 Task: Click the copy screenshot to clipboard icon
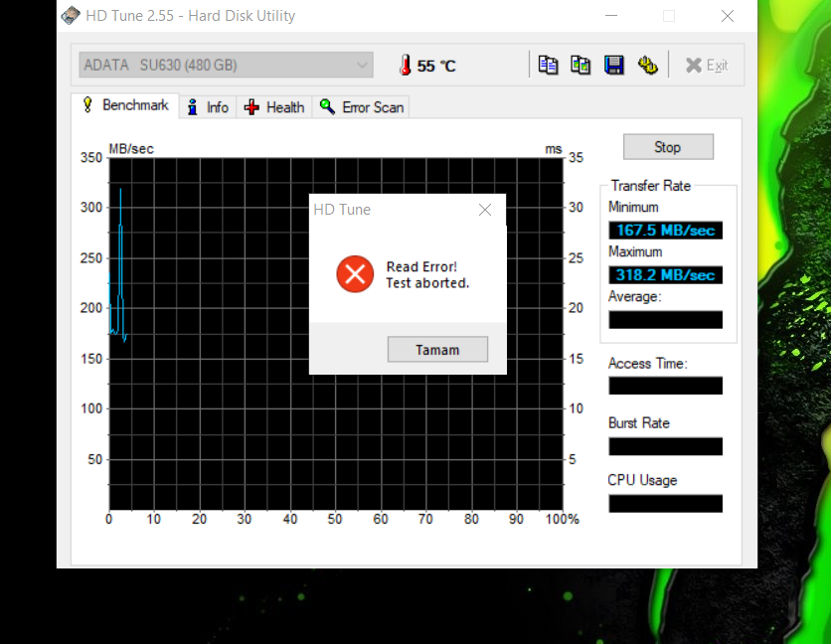[x=581, y=66]
